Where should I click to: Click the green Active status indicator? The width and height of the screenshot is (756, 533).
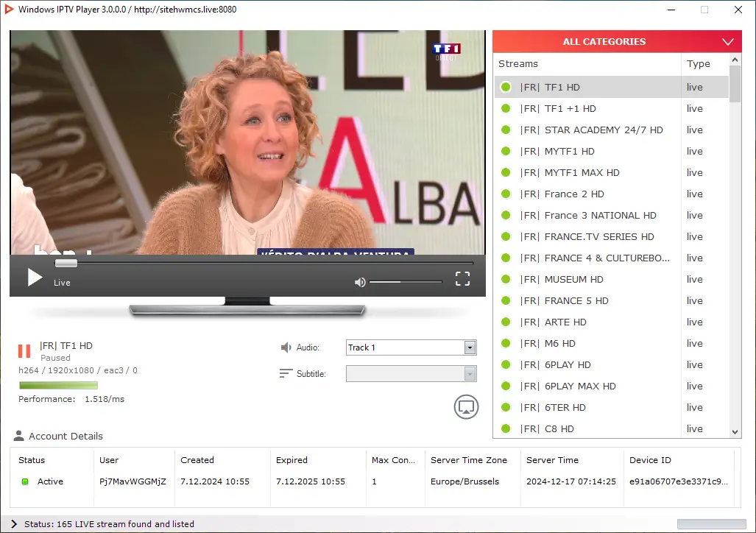click(x=25, y=481)
